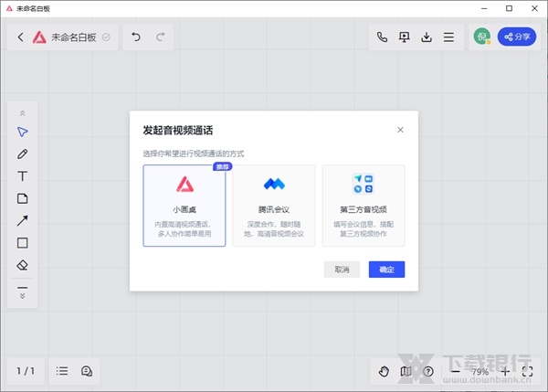The height and width of the screenshot is (392, 548).
Task: Select the sticky note tool
Action: tap(22, 198)
